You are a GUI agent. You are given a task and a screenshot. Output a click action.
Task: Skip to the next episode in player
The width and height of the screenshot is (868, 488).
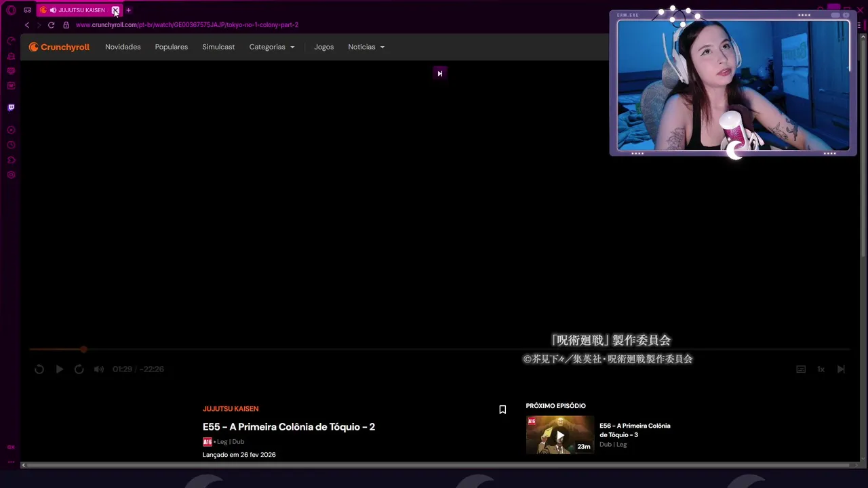pos(841,369)
